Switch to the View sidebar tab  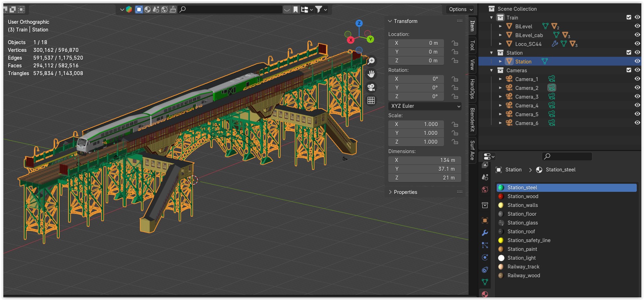(472, 64)
